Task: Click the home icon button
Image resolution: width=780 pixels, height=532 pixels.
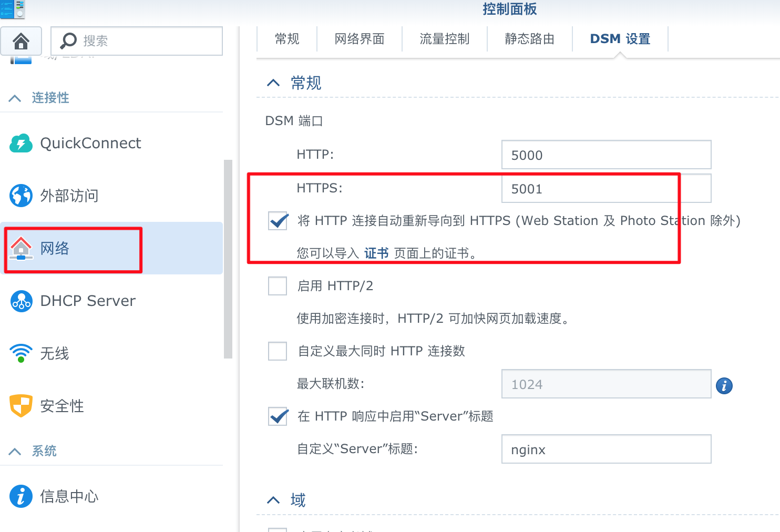Action: click(21, 40)
